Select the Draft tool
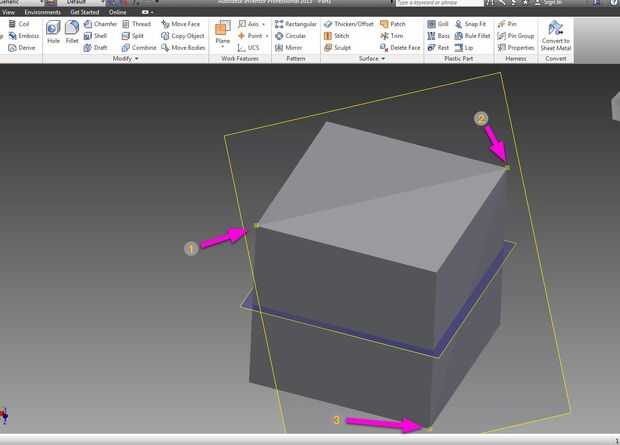This screenshot has width=620, height=445. (x=95, y=48)
